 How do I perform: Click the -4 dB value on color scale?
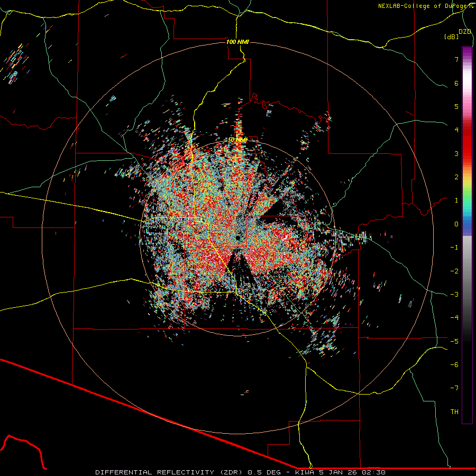tap(454, 318)
